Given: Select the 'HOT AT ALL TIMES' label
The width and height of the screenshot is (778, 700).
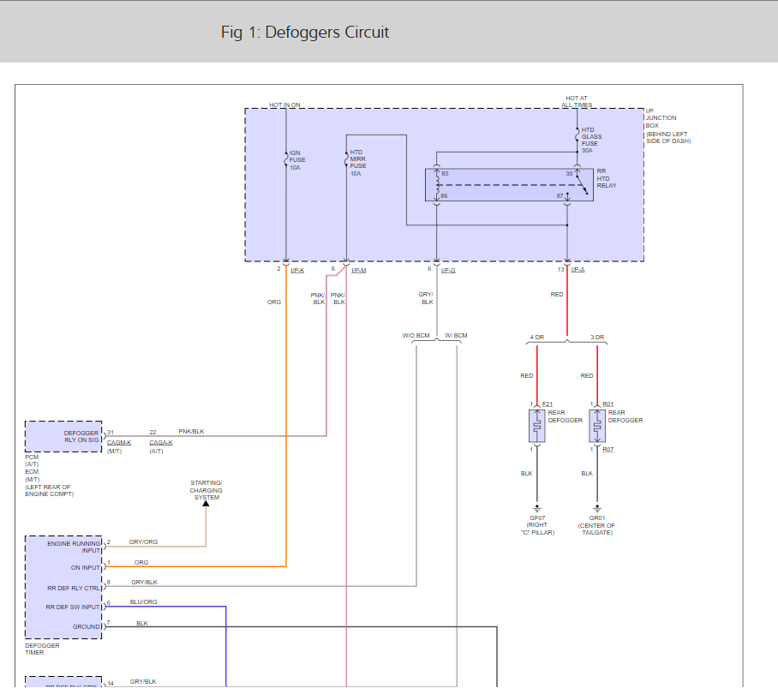Looking at the screenshot, I should [x=577, y=101].
